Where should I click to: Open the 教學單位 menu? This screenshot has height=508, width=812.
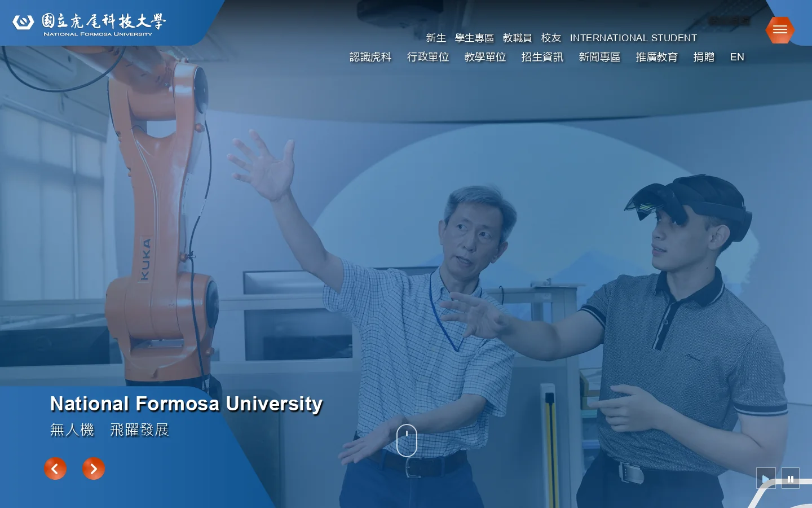[x=485, y=57]
